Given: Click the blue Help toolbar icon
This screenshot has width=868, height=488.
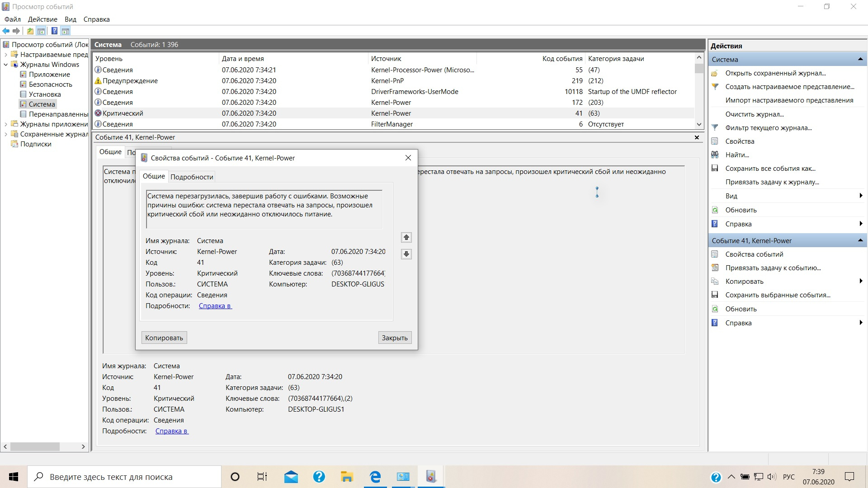Looking at the screenshot, I should [54, 31].
